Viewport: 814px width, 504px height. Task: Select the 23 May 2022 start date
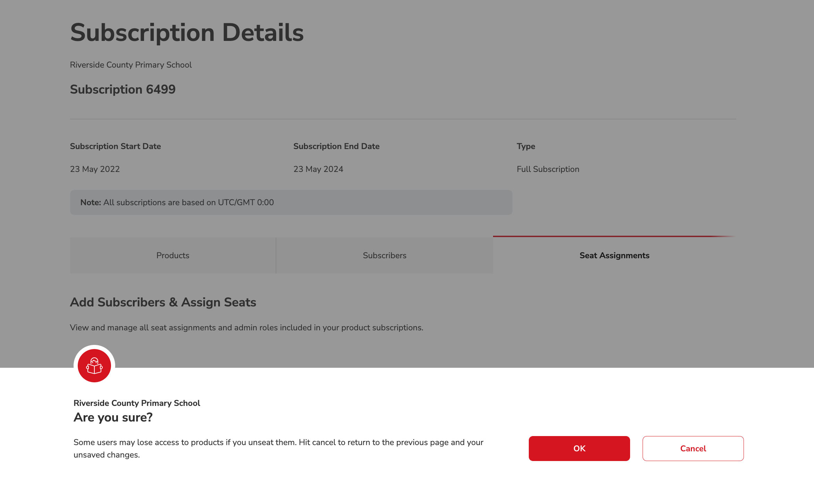click(95, 169)
